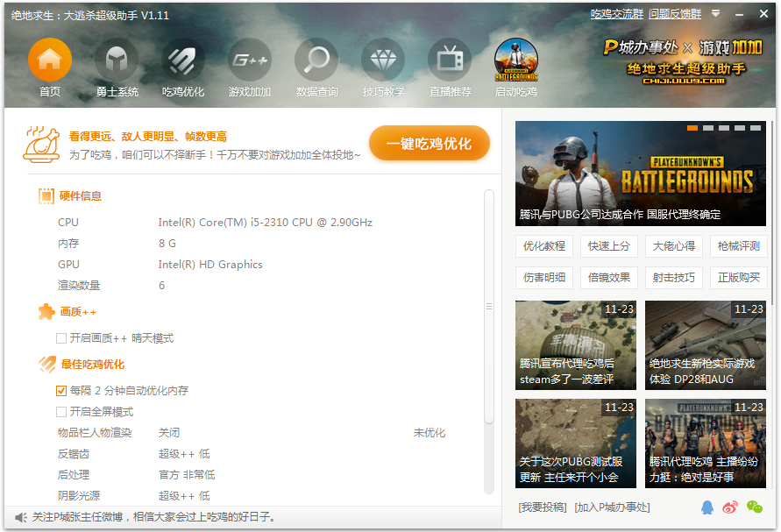Open article 腾讯代理吃鸡 主播纷纷力挺
The image size is (781, 532).
click(x=706, y=443)
